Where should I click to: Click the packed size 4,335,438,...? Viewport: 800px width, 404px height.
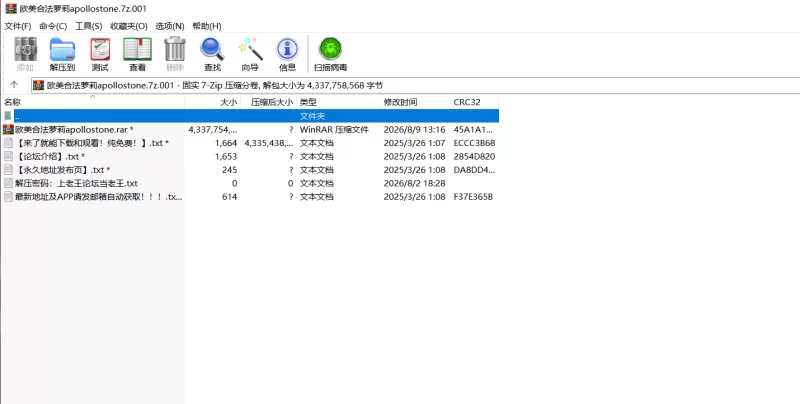tap(269, 143)
